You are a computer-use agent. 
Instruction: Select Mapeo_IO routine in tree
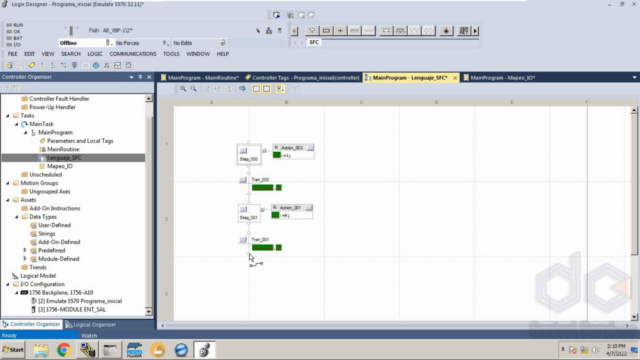coord(60,166)
